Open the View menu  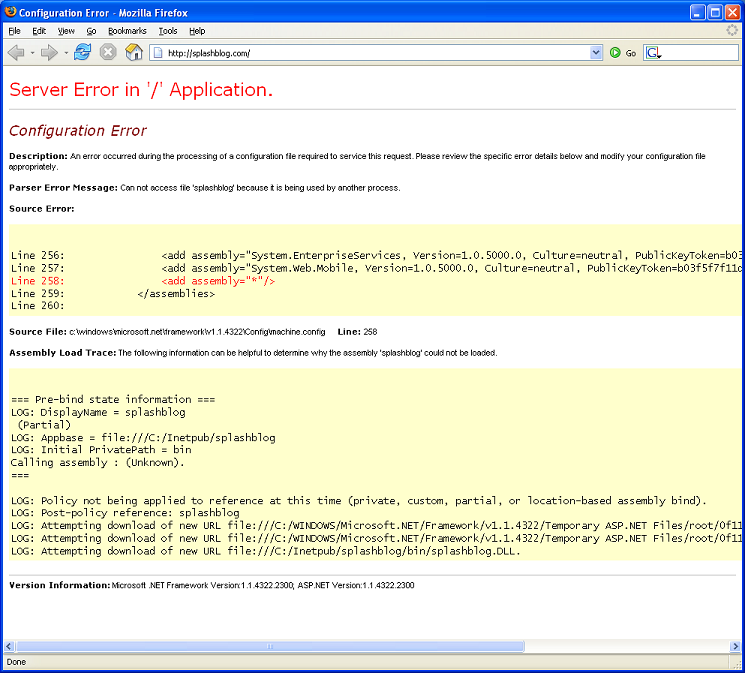(66, 31)
